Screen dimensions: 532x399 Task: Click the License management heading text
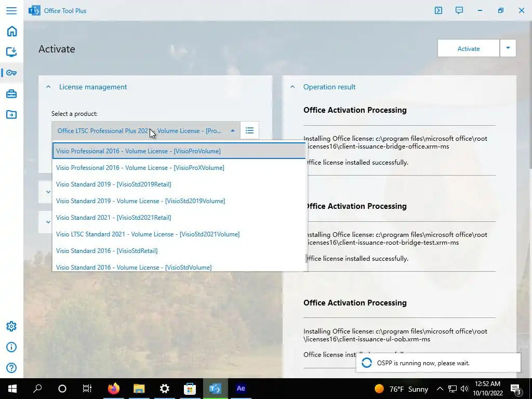(x=93, y=87)
